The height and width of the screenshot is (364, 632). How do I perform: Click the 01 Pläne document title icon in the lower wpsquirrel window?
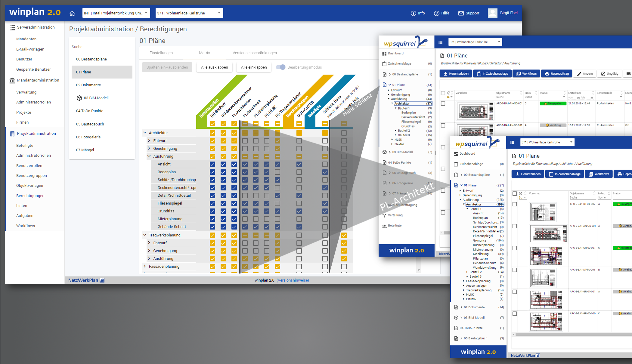514,156
